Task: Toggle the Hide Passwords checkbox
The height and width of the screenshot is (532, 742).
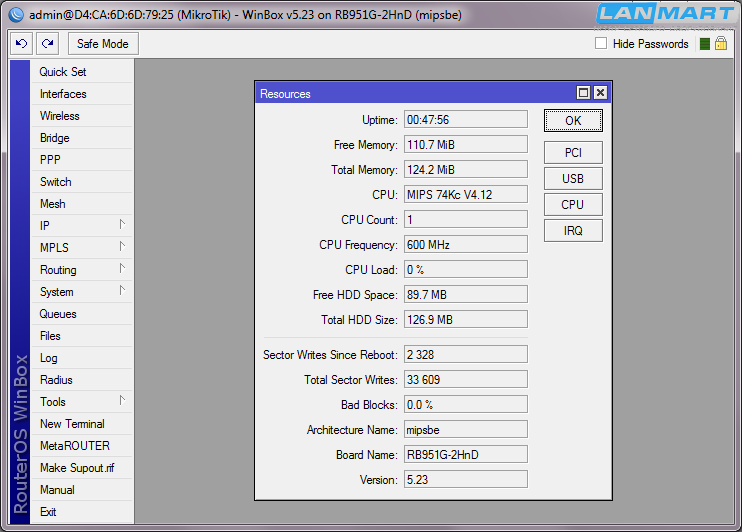Action: pos(601,44)
